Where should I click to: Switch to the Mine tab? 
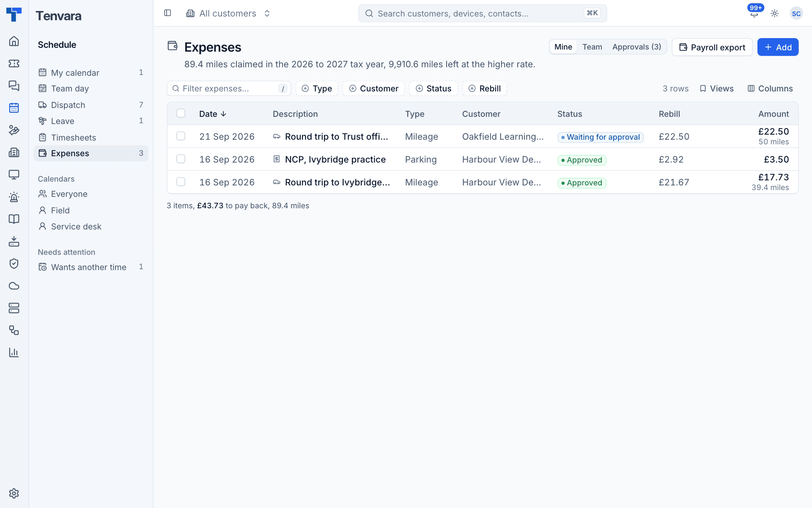click(563, 47)
